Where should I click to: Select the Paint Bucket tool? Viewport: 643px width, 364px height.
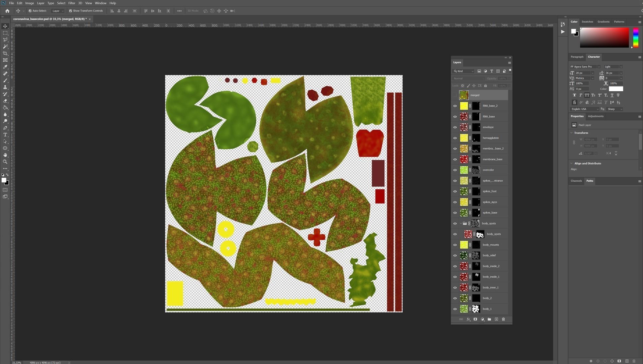click(5, 108)
